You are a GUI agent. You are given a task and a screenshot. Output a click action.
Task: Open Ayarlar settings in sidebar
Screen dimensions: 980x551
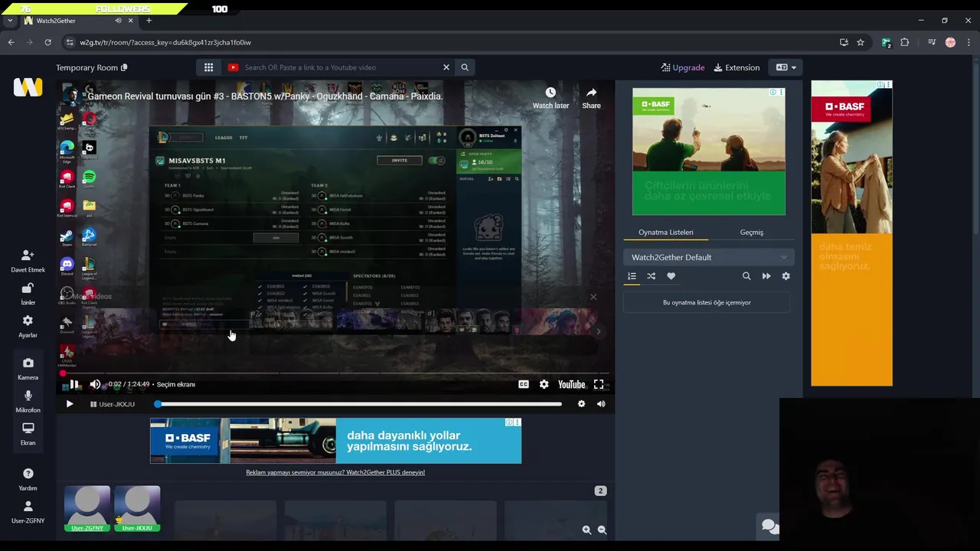pos(28,326)
